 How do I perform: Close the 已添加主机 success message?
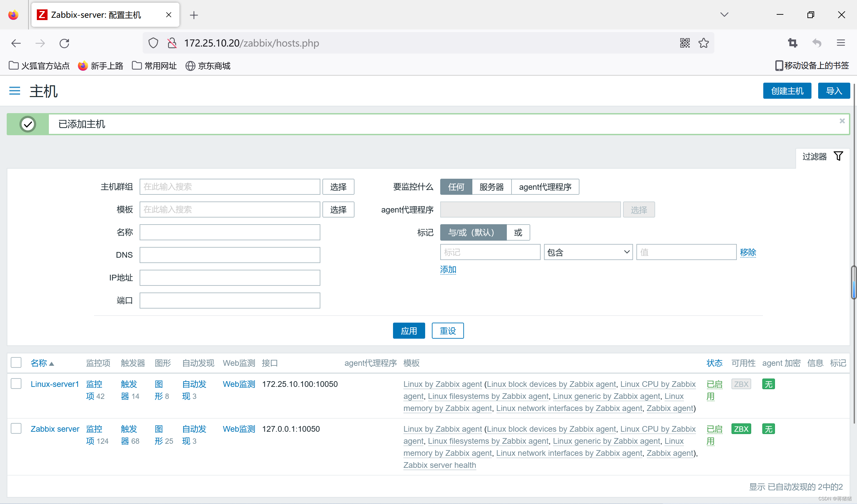coord(842,121)
